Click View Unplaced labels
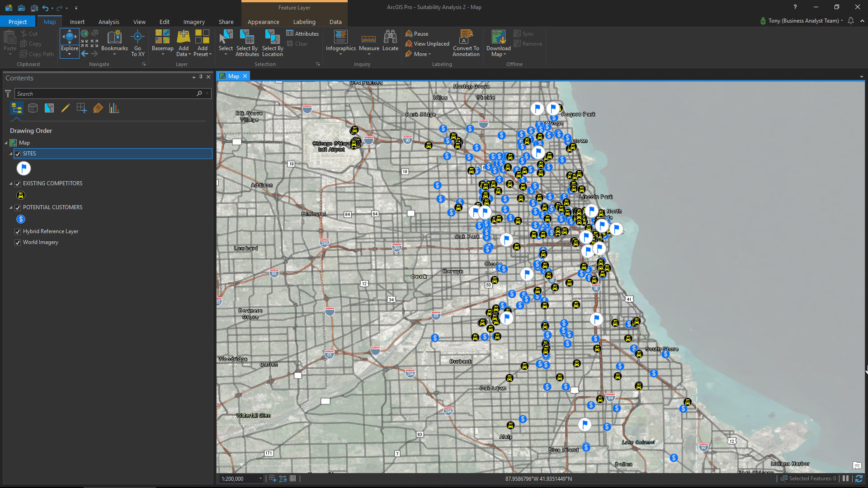This screenshot has width=868, height=488. (427, 44)
